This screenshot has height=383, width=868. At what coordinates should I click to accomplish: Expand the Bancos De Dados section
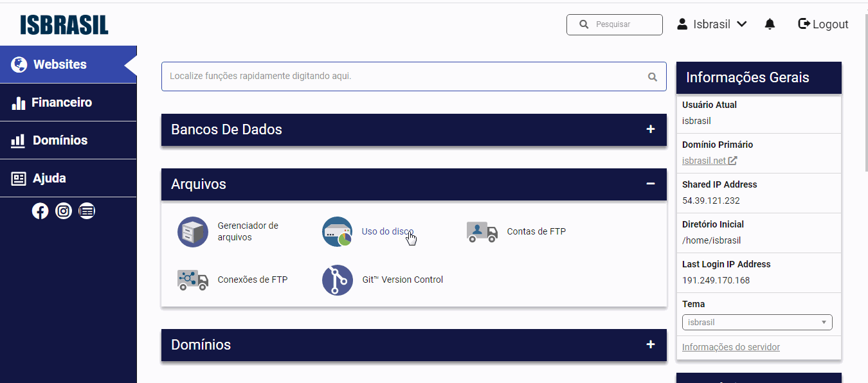pyautogui.click(x=650, y=130)
